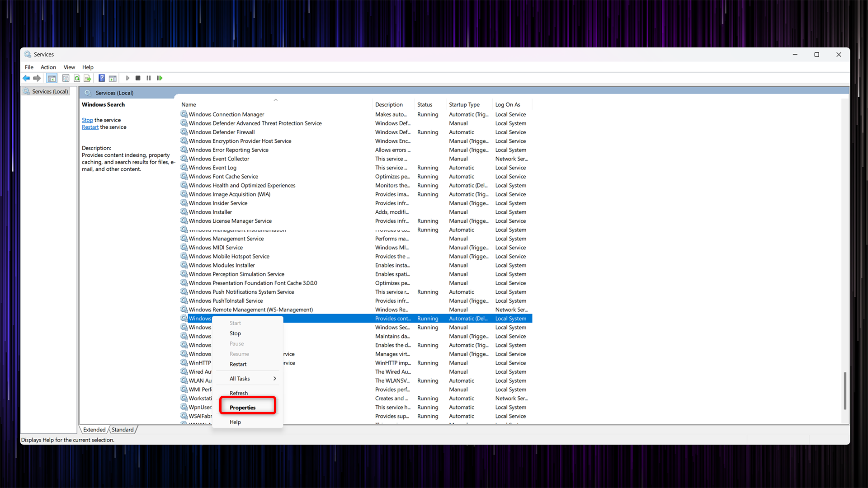
Task: Select Windows Push Notifications System Service
Action: point(356,292)
